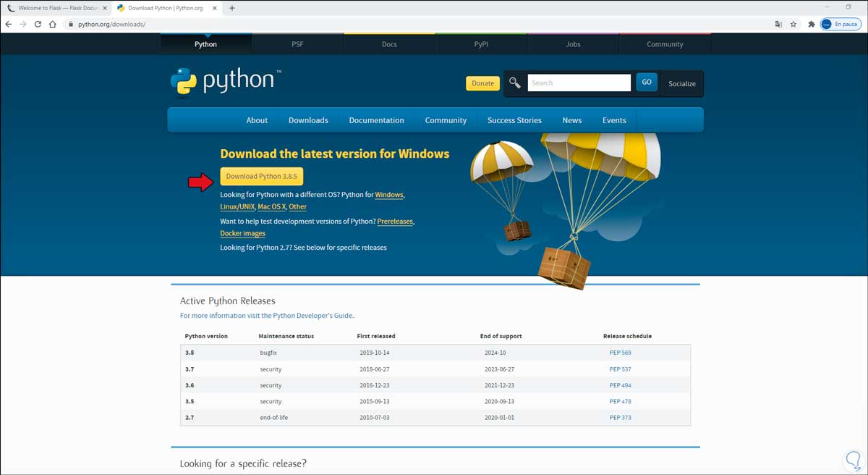Open the News menu
Image resolution: width=868 pixels, height=475 pixels.
[572, 120]
